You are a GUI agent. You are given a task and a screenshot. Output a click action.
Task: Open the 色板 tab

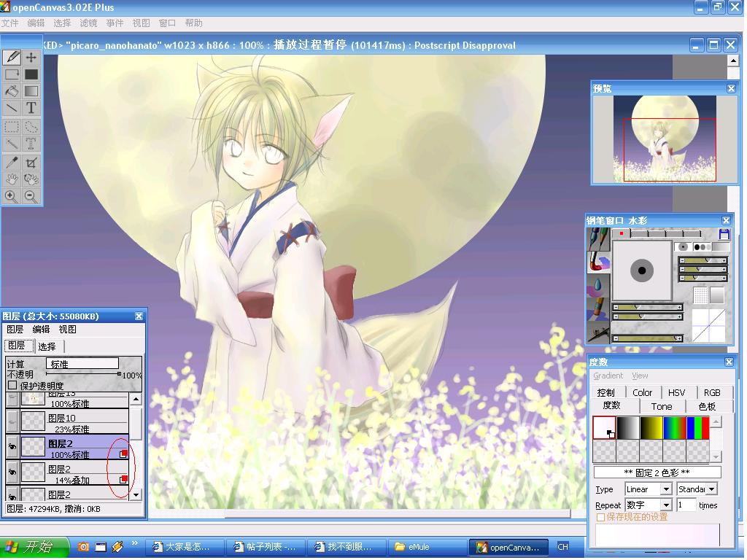coord(707,407)
